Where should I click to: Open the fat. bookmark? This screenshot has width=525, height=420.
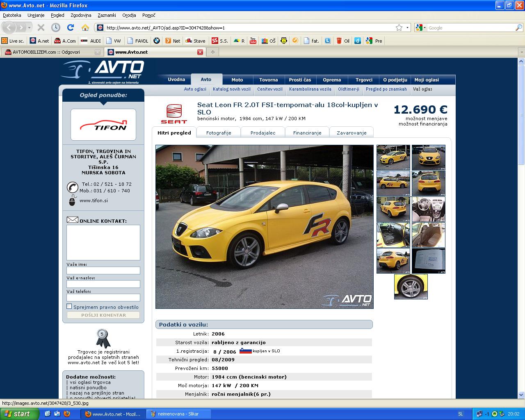(x=312, y=41)
